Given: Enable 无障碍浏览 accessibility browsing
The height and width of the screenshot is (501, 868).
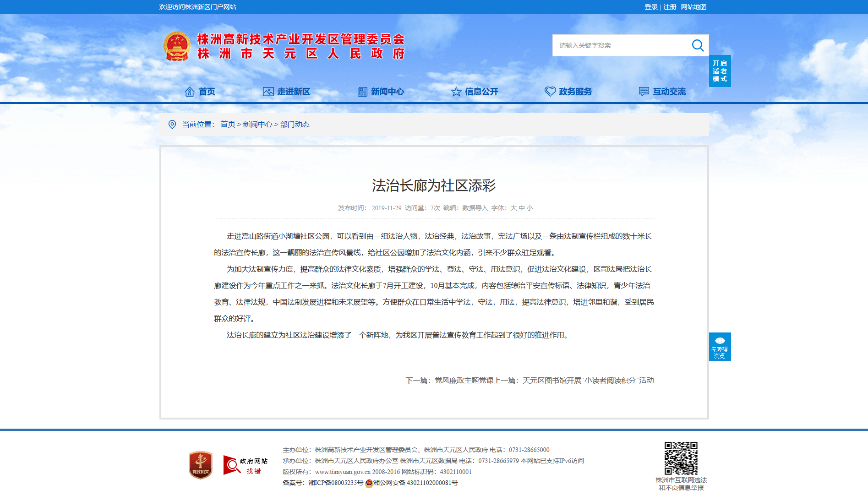Looking at the screenshot, I should (720, 347).
